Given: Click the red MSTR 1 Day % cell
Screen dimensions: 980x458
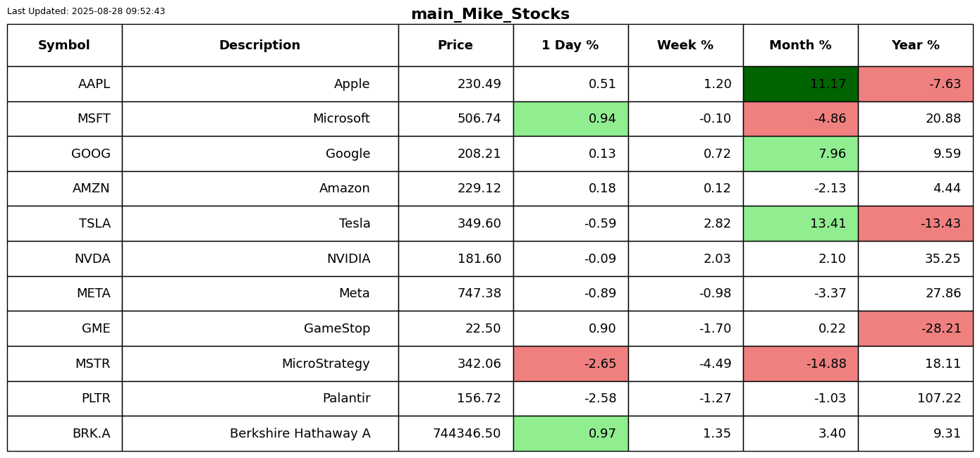Looking at the screenshot, I should click(x=570, y=364).
